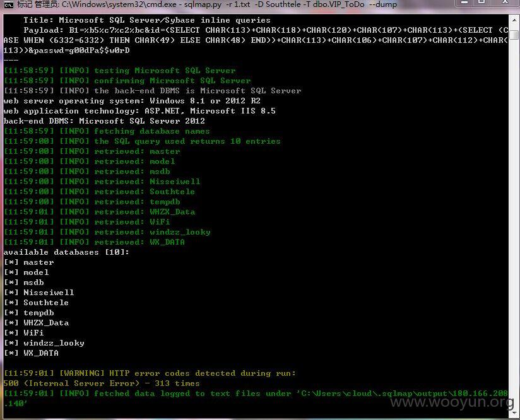Select 'confirming Microsoft SQL Server' log line
This screenshot has height=420, width=520.
[127, 81]
